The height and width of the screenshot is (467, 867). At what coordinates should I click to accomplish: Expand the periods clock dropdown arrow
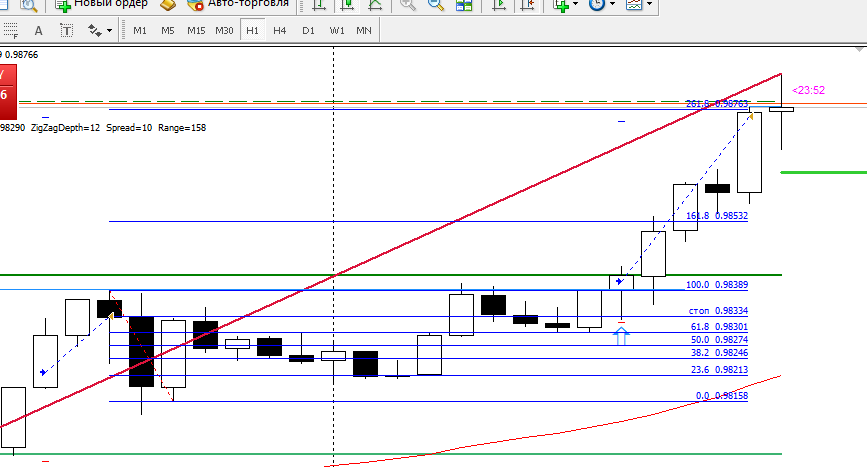[x=613, y=4]
